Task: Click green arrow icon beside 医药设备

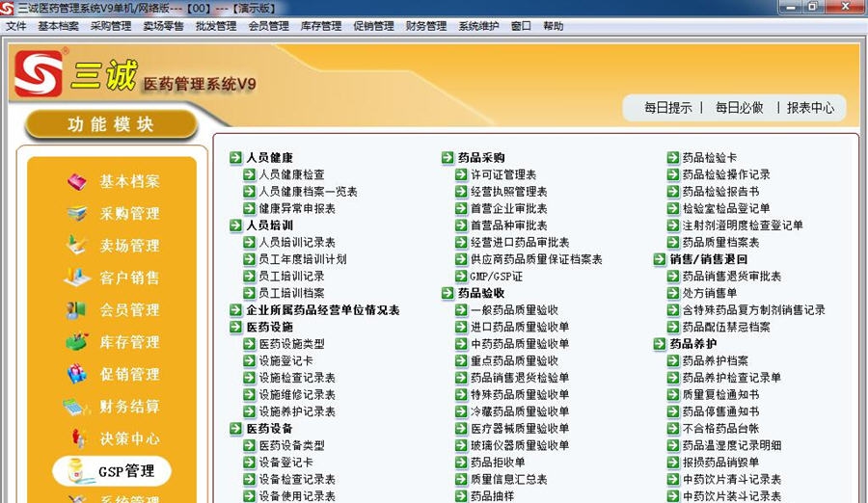Action: (236, 428)
